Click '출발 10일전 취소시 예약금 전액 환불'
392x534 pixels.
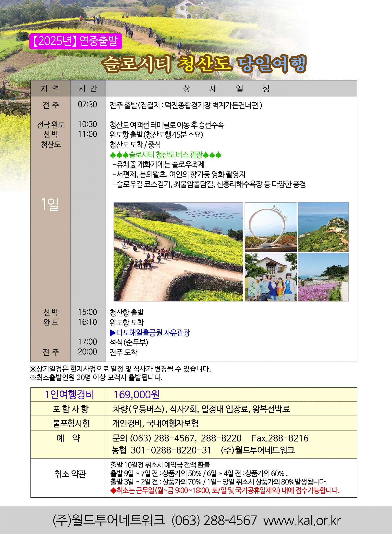click(x=160, y=465)
